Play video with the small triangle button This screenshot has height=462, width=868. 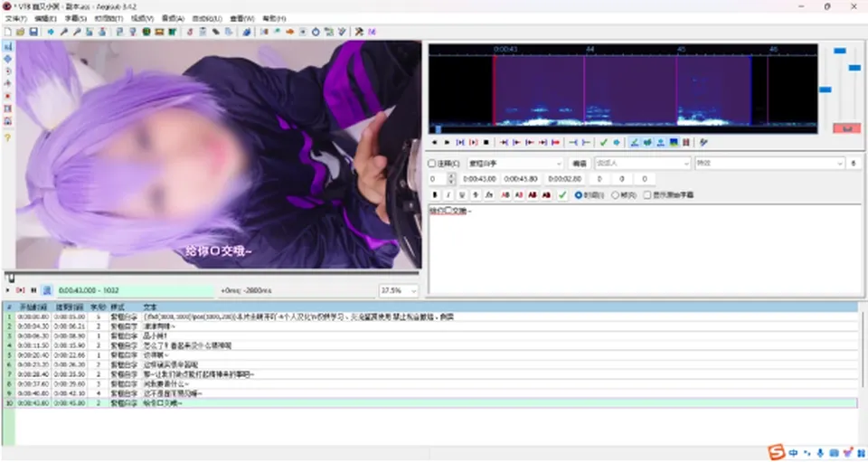[8, 290]
